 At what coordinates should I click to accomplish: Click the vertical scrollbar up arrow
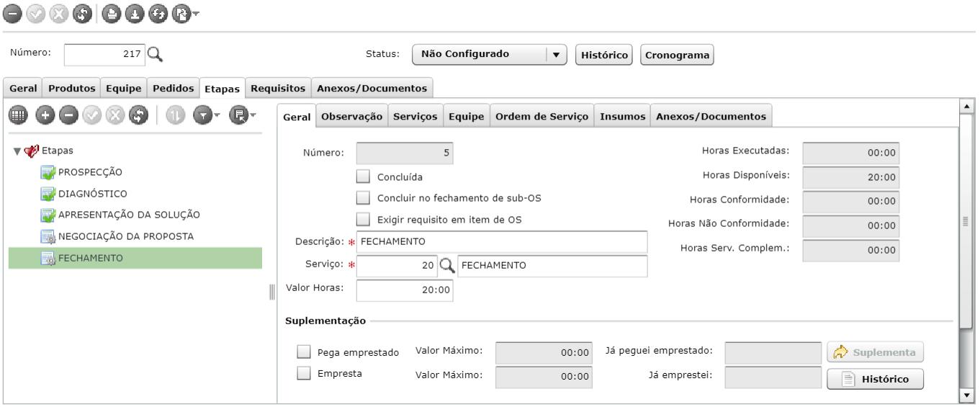[x=967, y=106]
